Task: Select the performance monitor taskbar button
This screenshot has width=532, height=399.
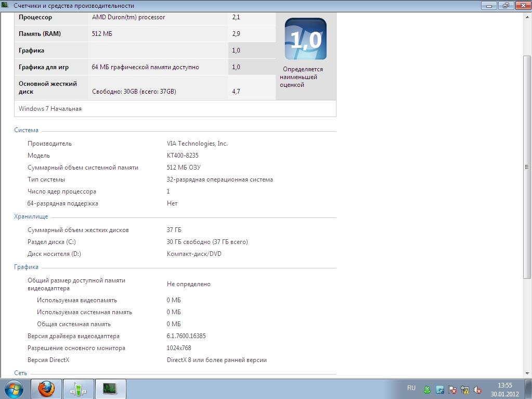Action: [111, 389]
